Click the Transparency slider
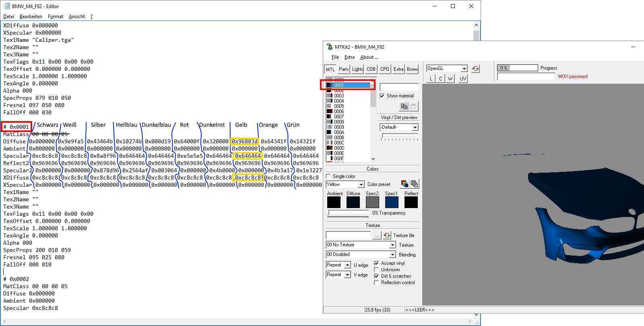644x326 pixels. click(x=348, y=213)
